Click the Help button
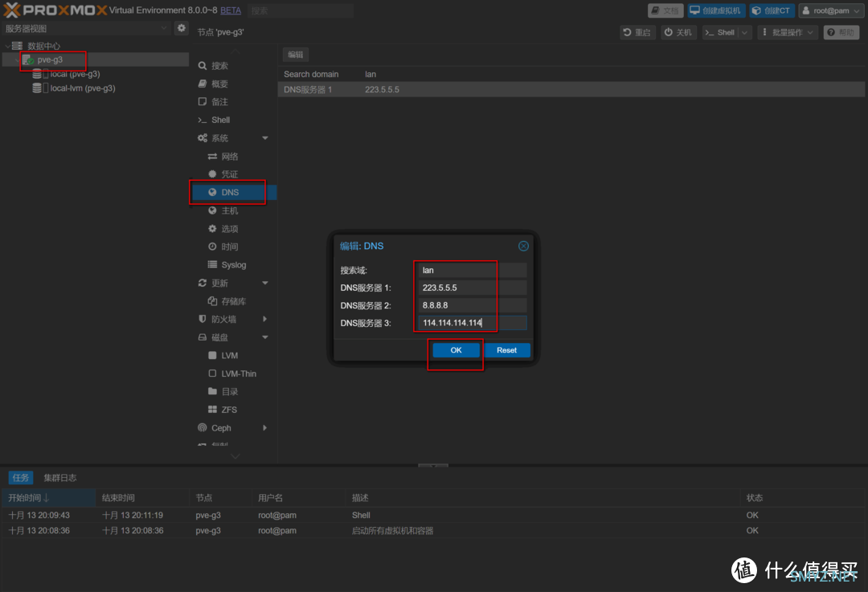This screenshot has height=592, width=868. click(841, 33)
